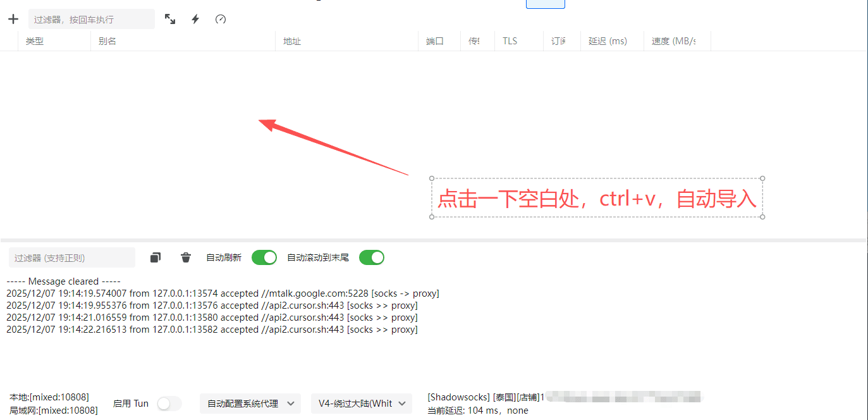Copy log messages with the copy icon
868x420 pixels.
click(x=156, y=257)
